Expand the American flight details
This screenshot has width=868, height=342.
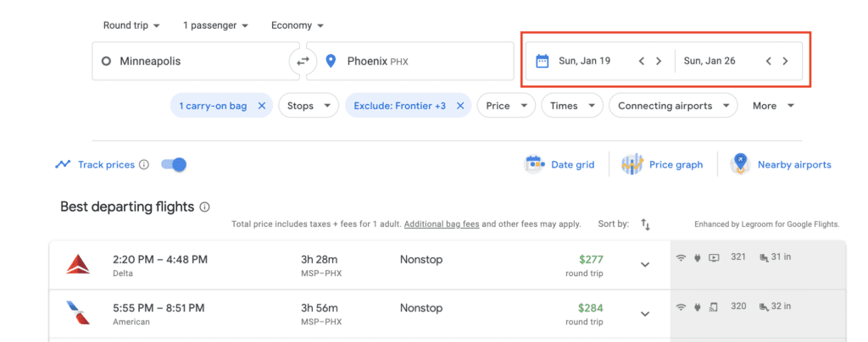coord(645,314)
